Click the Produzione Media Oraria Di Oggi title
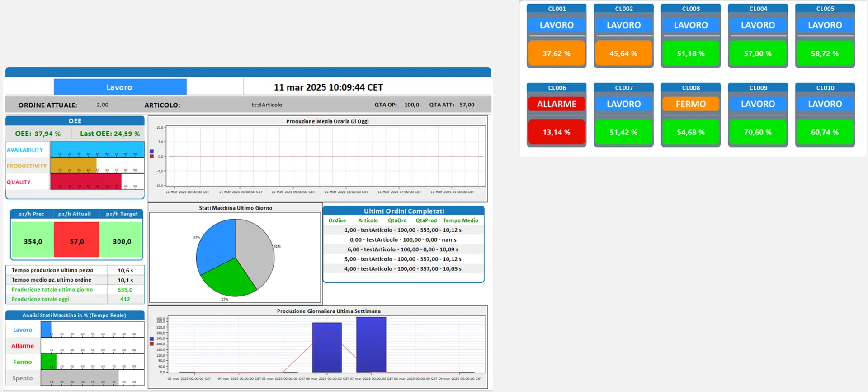Viewport: 868px width, 392px height. pos(327,121)
